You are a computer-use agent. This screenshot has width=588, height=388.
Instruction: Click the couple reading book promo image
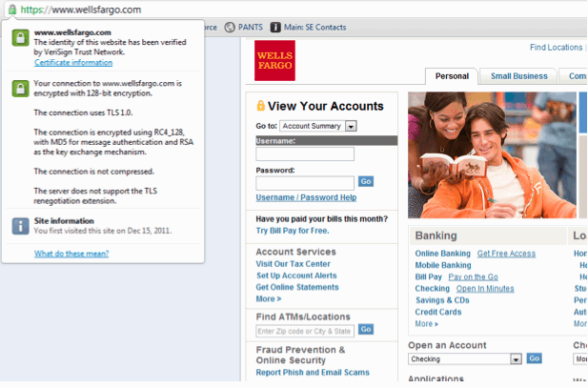pyautogui.click(x=492, y=155)
